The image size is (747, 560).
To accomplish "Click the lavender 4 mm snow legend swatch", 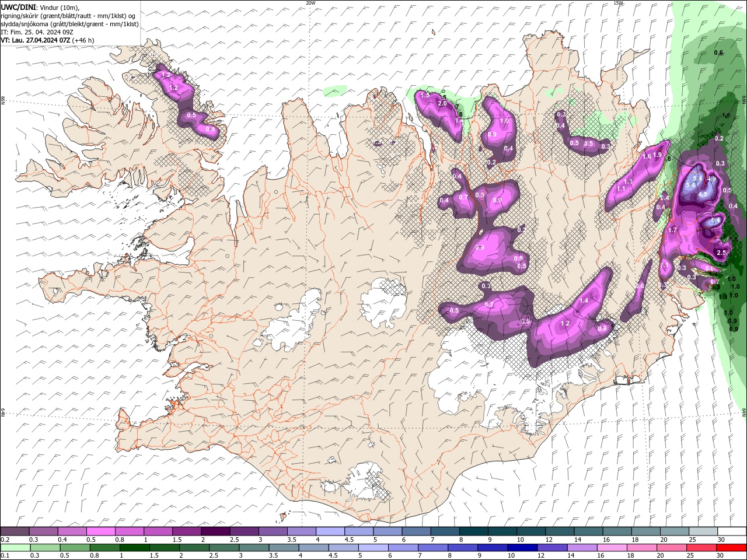I will [x=330, y=531].
